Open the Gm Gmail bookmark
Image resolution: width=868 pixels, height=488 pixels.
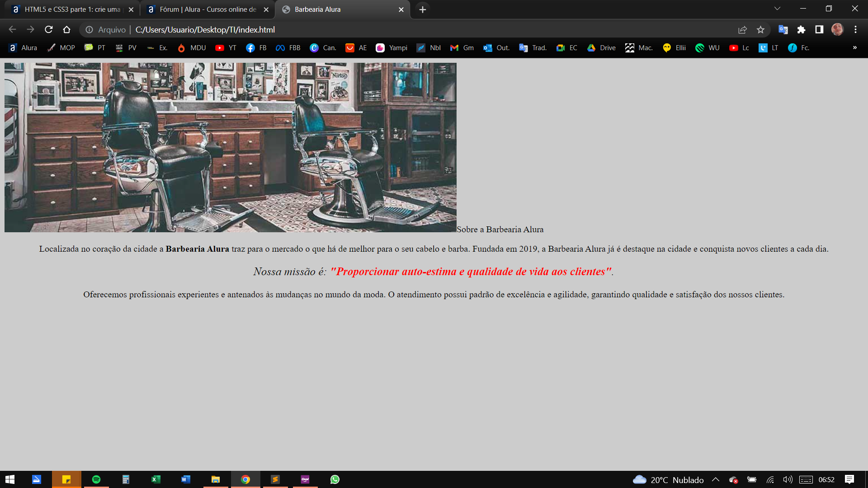point(462,48)
